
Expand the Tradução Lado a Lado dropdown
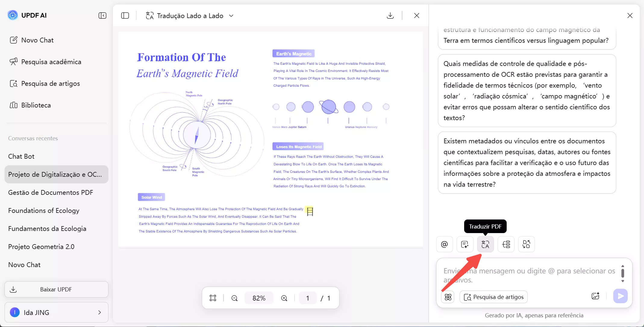[x=231, y=16]
